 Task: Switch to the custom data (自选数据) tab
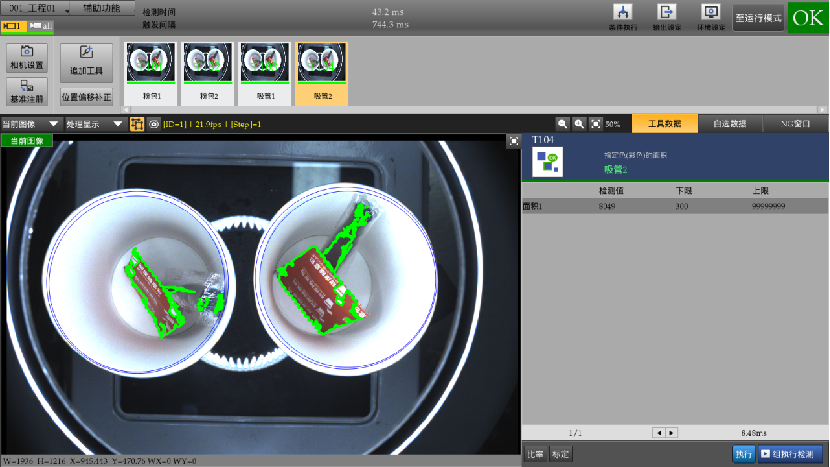tap(729, 123)
